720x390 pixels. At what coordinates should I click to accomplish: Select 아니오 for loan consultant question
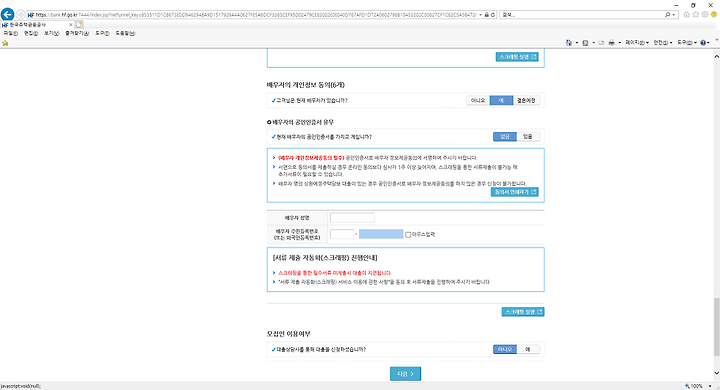coord(505,350)
